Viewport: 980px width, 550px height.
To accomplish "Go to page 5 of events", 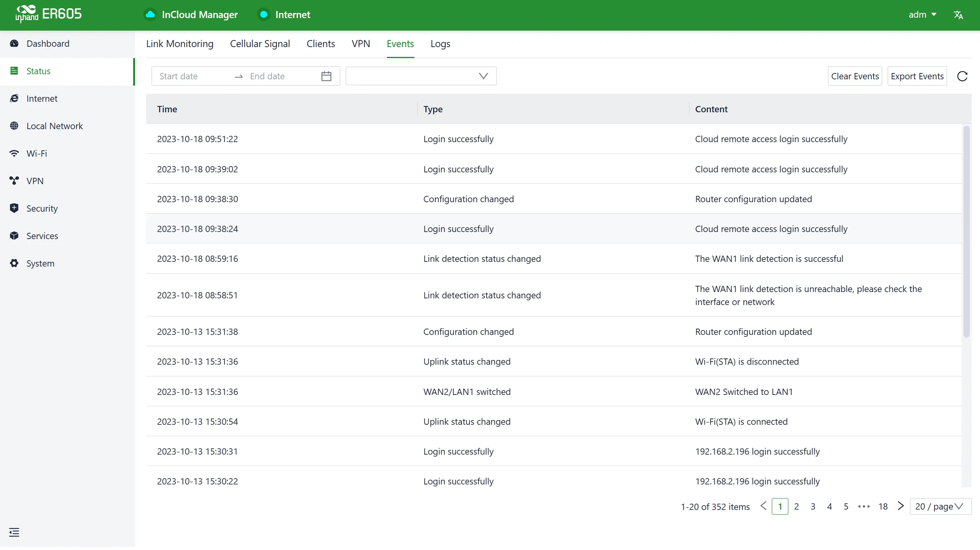I will 846,506.
